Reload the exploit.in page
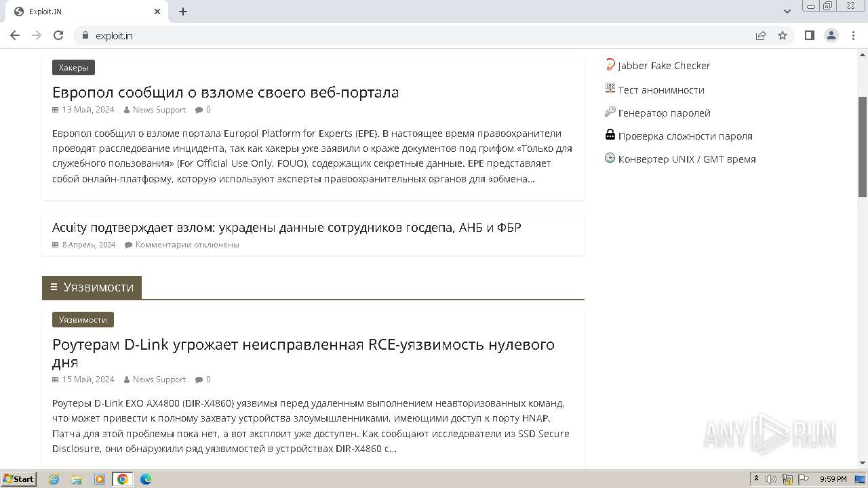The width and height of the screenshot is (868, 488). pyautogui.click(x=58, y=35)
